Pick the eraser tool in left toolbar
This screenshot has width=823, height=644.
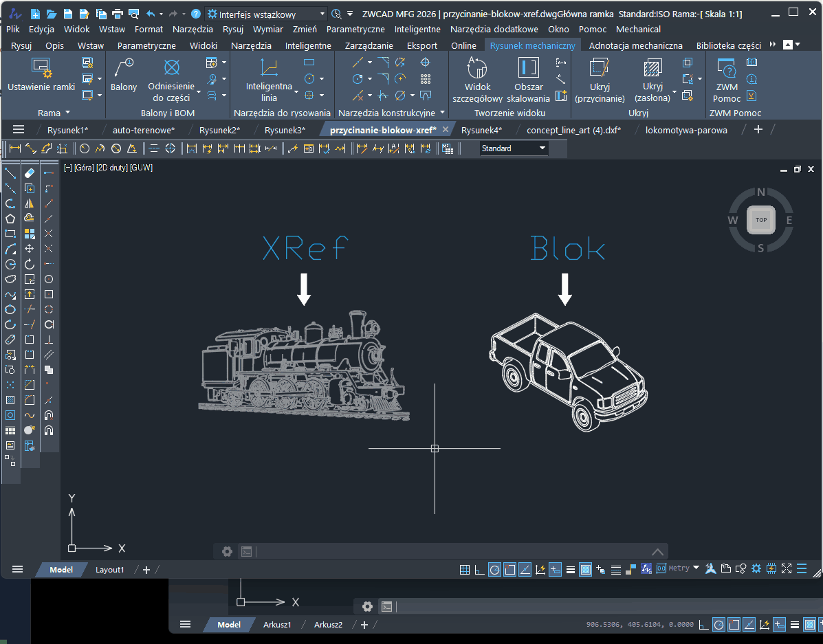29,173
